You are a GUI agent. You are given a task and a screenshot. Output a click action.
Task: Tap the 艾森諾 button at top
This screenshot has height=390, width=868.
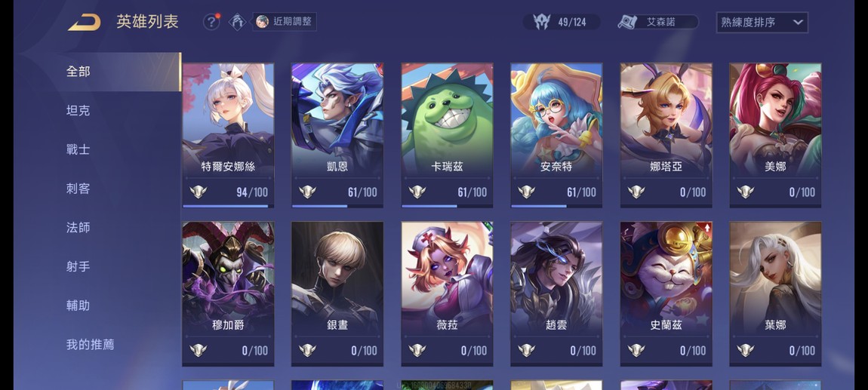point(658,22)
